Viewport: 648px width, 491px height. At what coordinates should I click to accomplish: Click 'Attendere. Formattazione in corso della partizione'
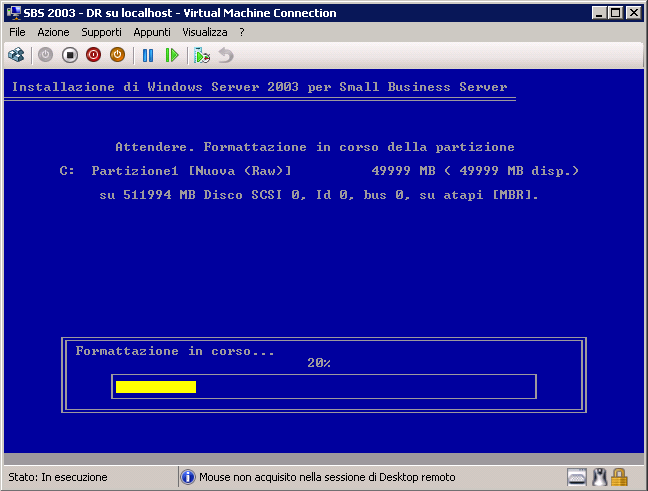(x=315, y=147)
